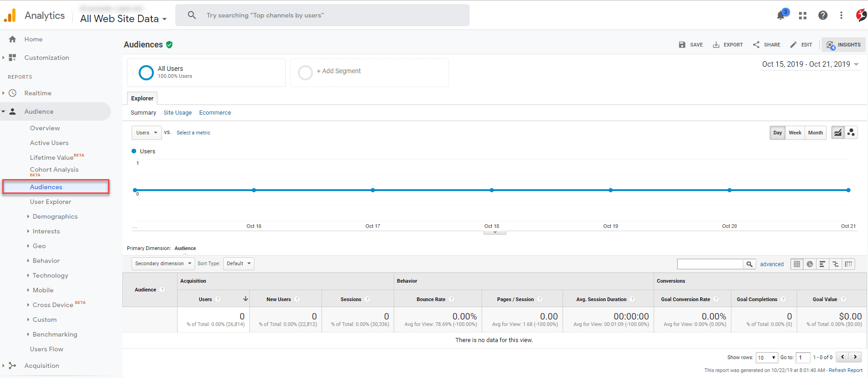Click the Acquisition arrows icon
Viewport: 868px width, 378px height.
coord(12,366)
